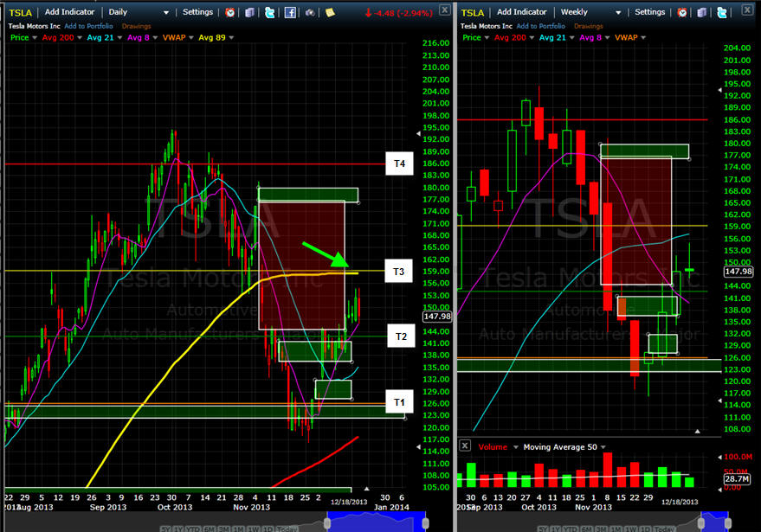Grab the right range handle under Daily chart
The height and width of the screenshot is (532, 761).
coord(426,522)
